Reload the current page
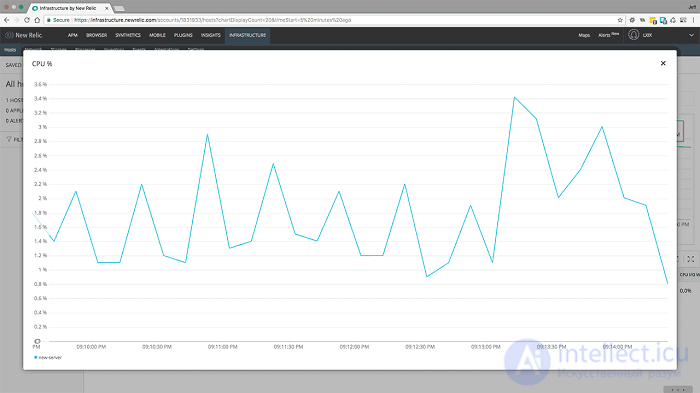This screenshot has width=700, height=393. click(x=27, y=20)
